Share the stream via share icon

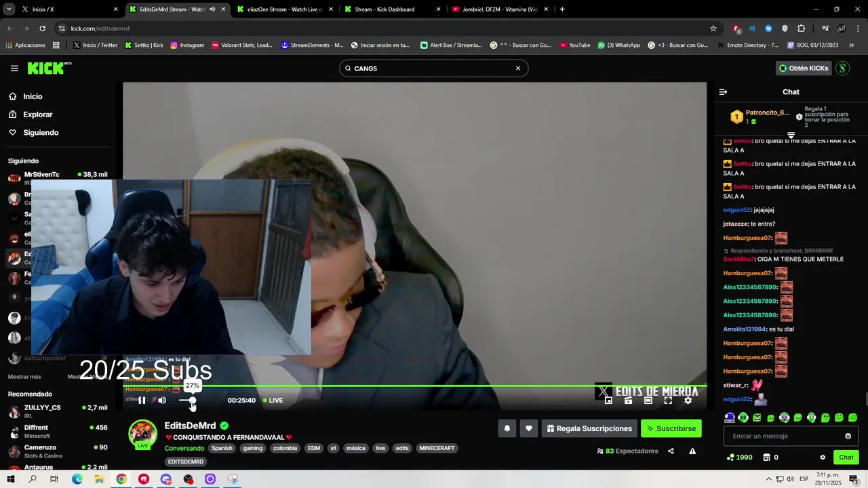coord(671,451)
